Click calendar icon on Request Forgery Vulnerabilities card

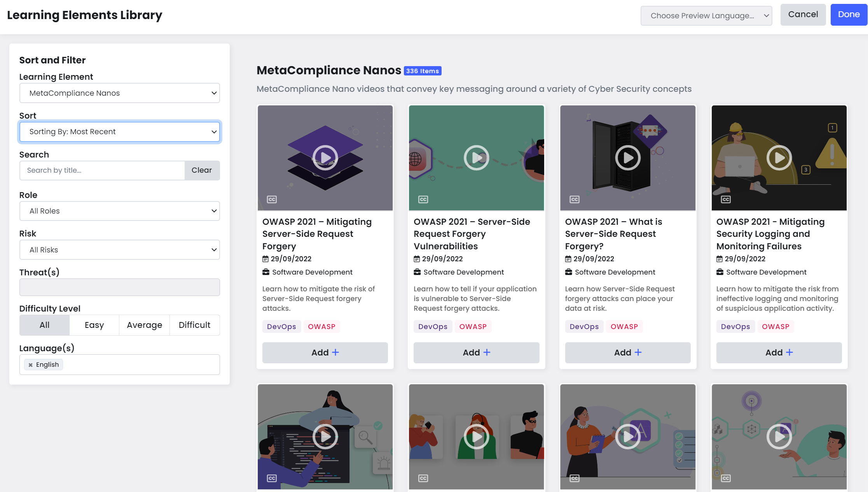pyautogui.click(x=417, y=259)
